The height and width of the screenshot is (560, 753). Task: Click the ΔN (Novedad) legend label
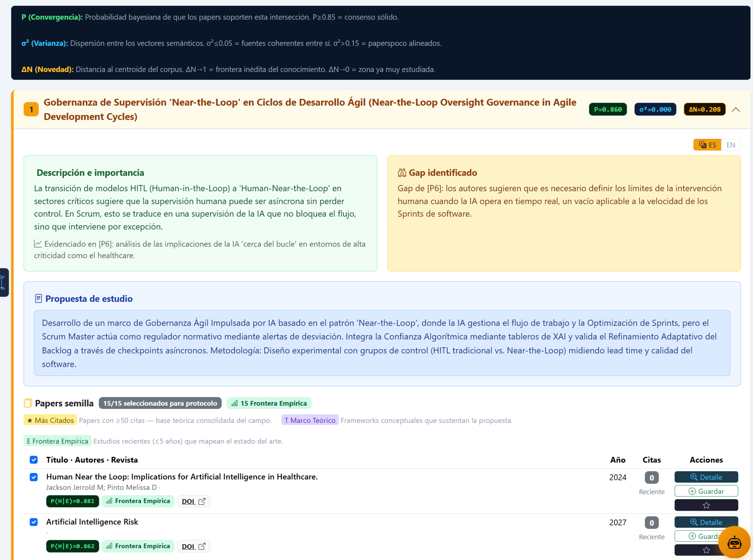[x=47, y=69]
